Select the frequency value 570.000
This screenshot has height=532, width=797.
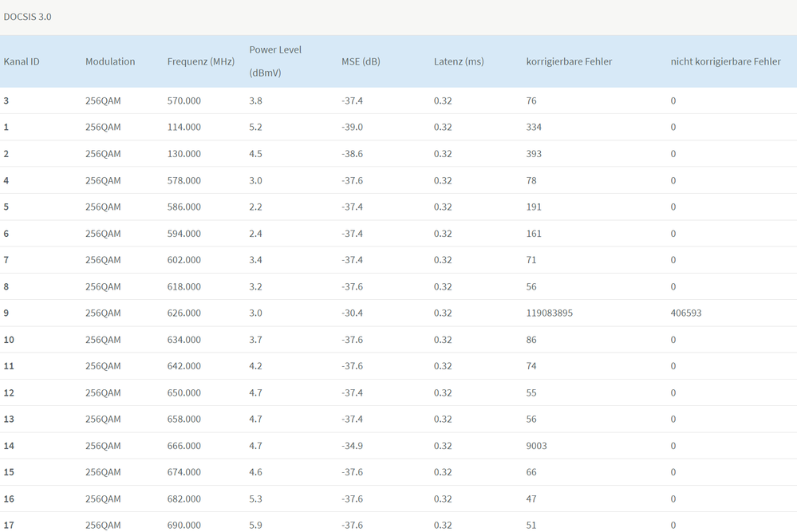click(x=184, y=100)
